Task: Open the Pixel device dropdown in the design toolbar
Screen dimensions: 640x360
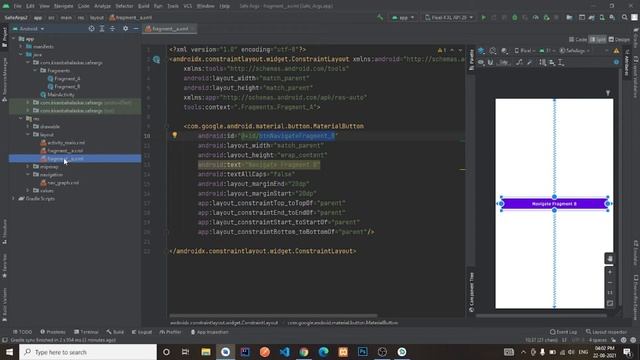Action: pyautogui.click(x=525, y=51)
